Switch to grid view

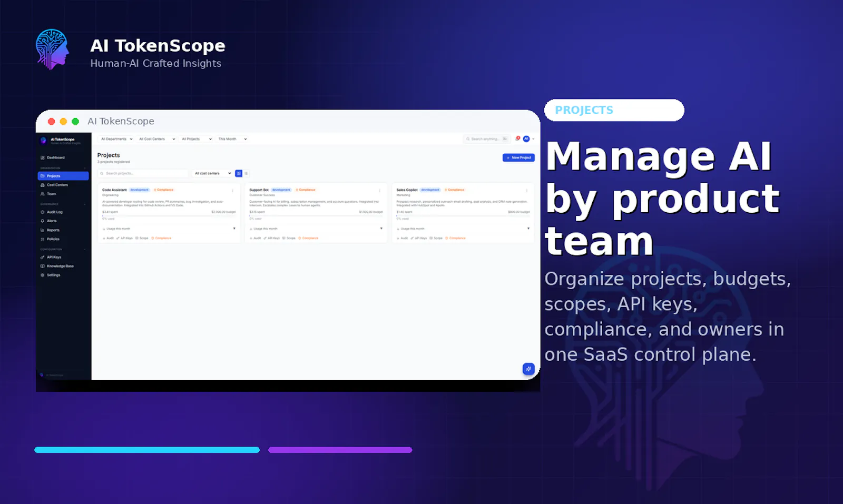coord(239,173)
